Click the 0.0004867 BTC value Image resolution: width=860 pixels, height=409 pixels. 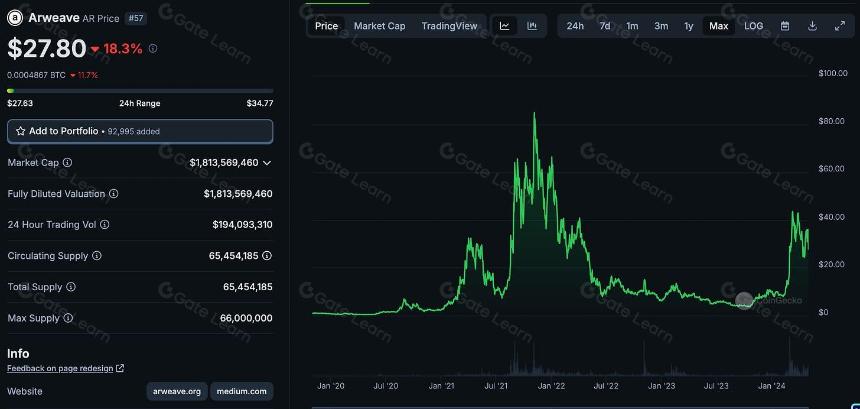point(36,75)
